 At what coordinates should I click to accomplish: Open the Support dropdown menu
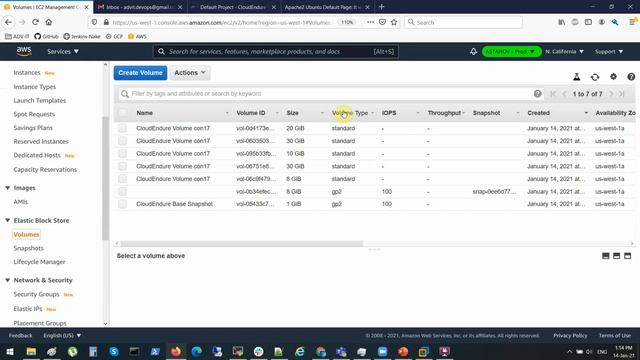(609, 51)
